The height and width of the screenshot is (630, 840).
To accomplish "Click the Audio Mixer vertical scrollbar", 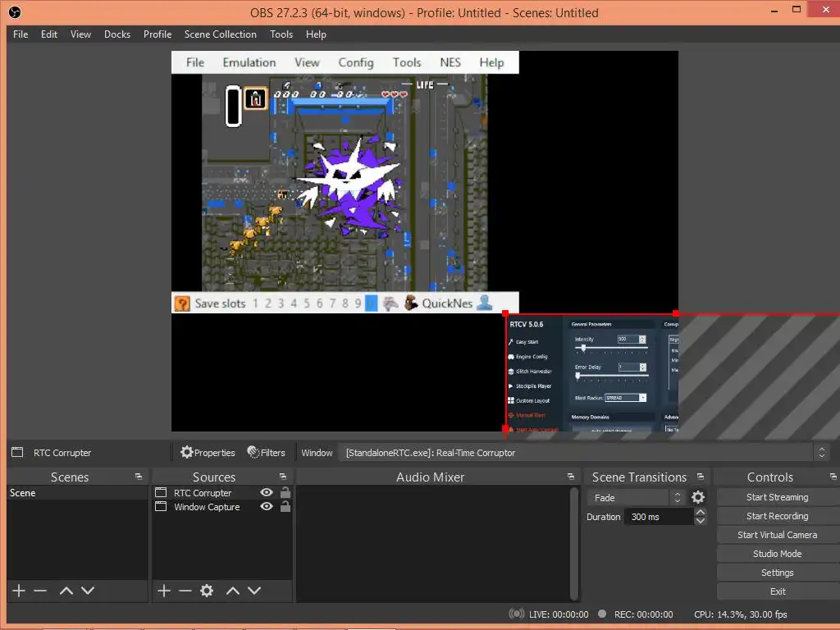I will pos(574,543).
